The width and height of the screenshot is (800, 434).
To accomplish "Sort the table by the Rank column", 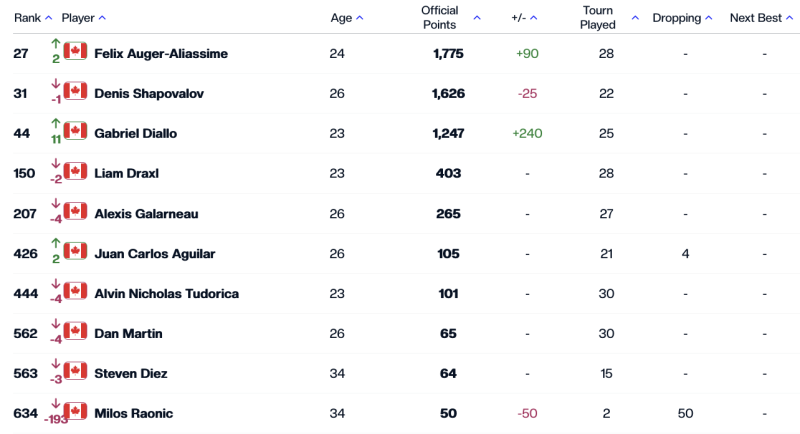I will [48, 18].
